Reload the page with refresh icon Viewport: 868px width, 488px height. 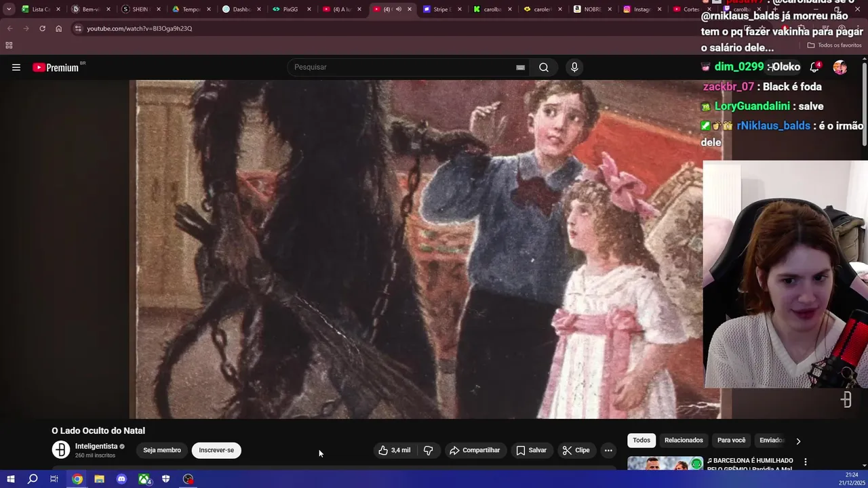42,28
